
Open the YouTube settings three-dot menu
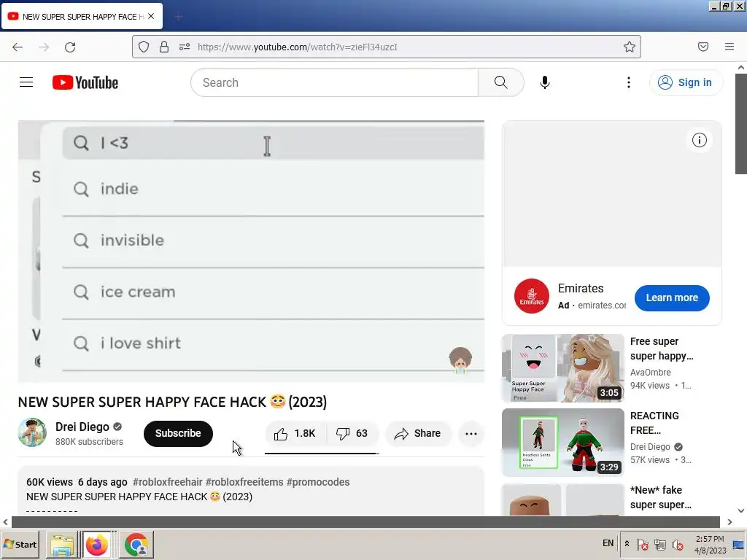pyautogui.click(x=628, y=82)
